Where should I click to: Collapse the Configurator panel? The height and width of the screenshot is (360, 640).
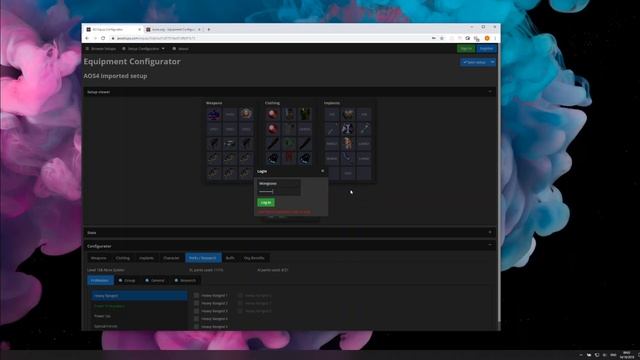click(x=490, y=245)
